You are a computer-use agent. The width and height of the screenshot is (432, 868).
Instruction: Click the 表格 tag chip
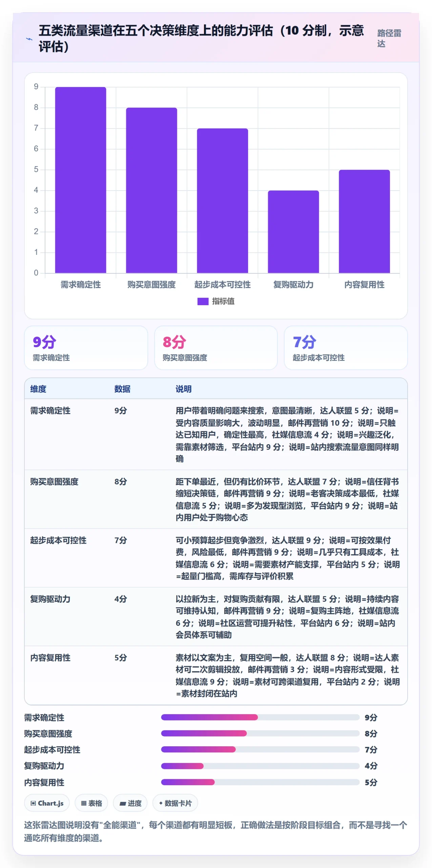pos(91,803)
